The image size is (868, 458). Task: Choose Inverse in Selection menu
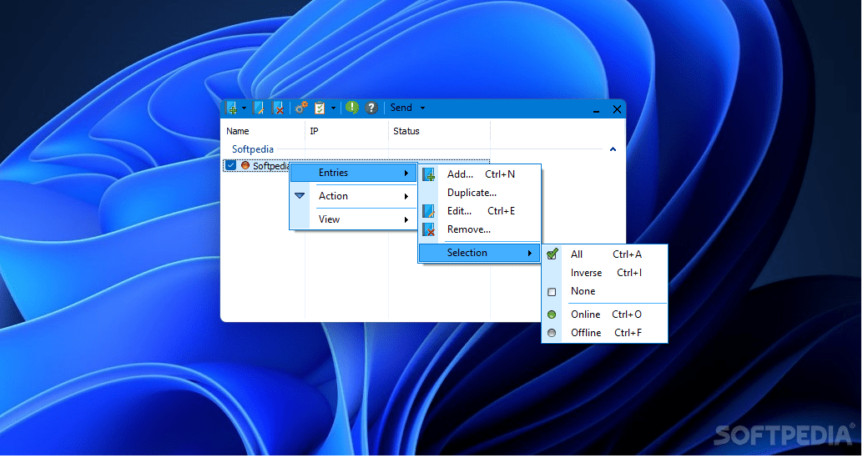coord(604,274)
